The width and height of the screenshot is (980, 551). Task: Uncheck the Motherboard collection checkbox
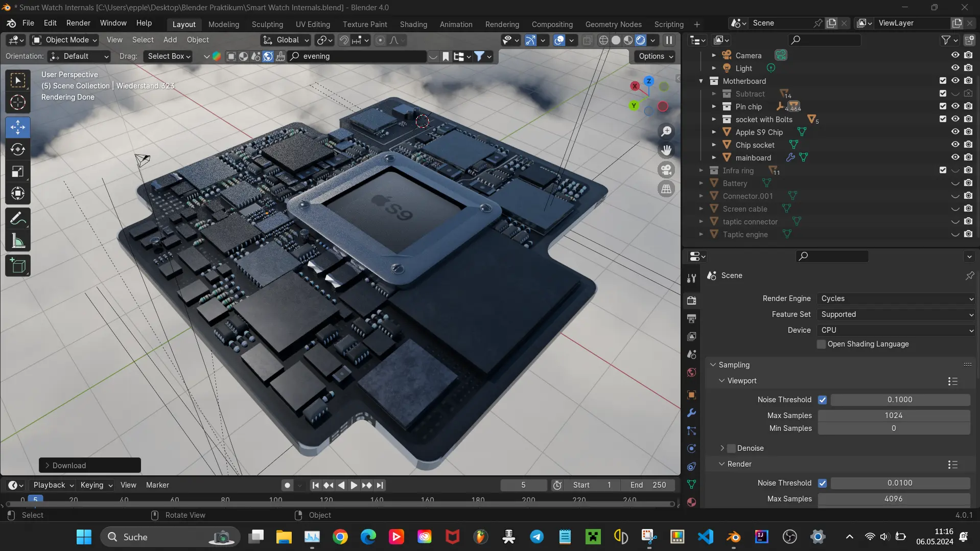coord(943,81)
